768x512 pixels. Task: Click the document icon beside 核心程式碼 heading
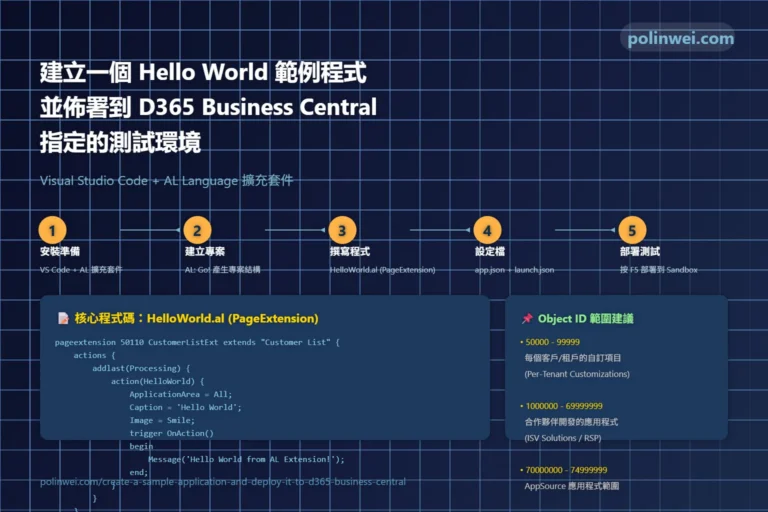coord(63,318)
